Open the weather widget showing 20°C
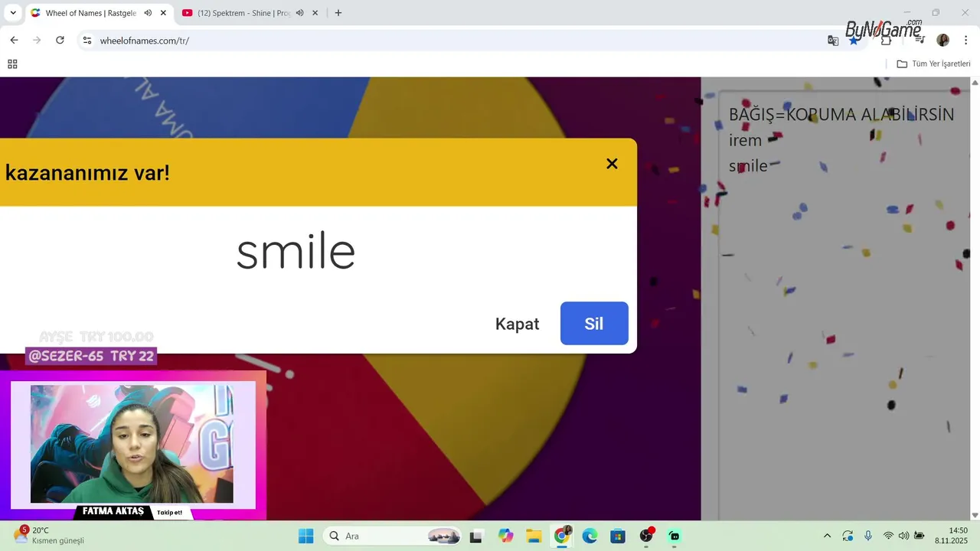Screen dimensions: 980x551 coord(50,535)
